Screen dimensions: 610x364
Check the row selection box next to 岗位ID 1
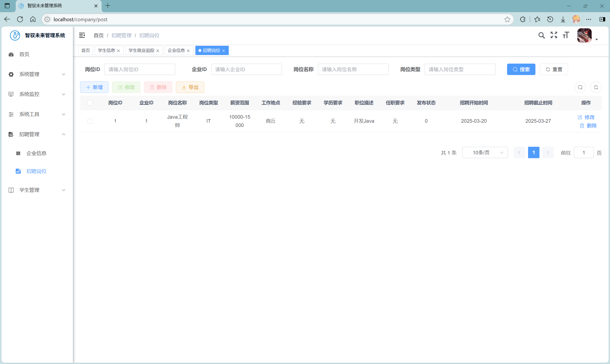click(x=90, y=121)
